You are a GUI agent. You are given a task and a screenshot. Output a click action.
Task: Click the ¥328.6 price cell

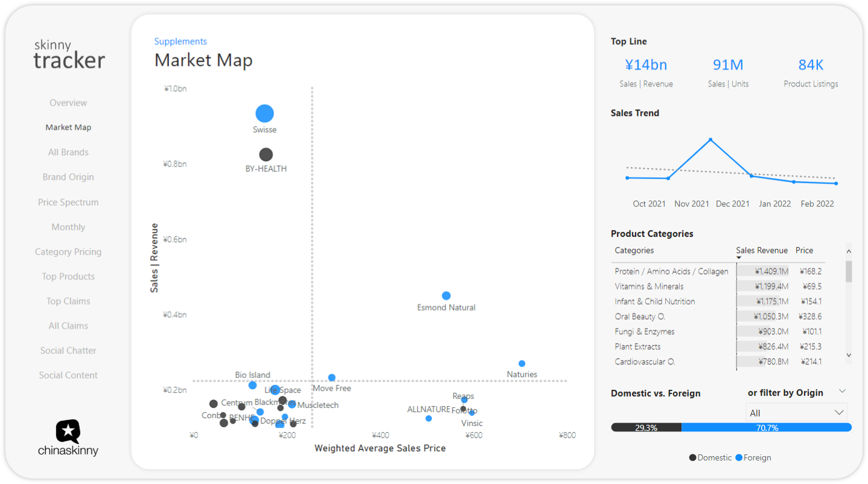pyautogui.click(x=810, y=317)
